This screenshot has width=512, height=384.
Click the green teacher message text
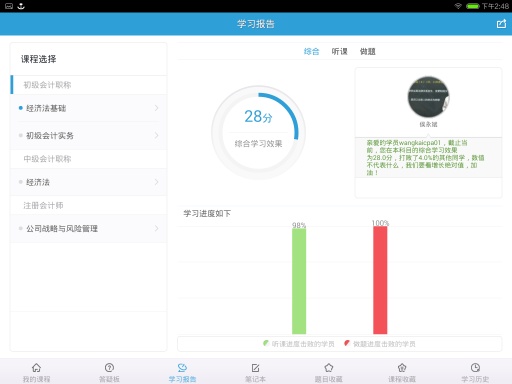click(x=425, y=158)
